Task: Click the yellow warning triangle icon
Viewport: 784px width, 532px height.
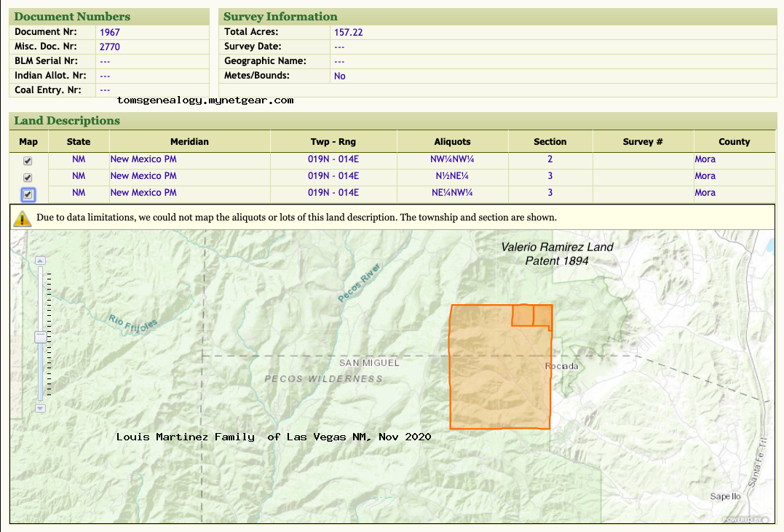Action: [23, 218]
